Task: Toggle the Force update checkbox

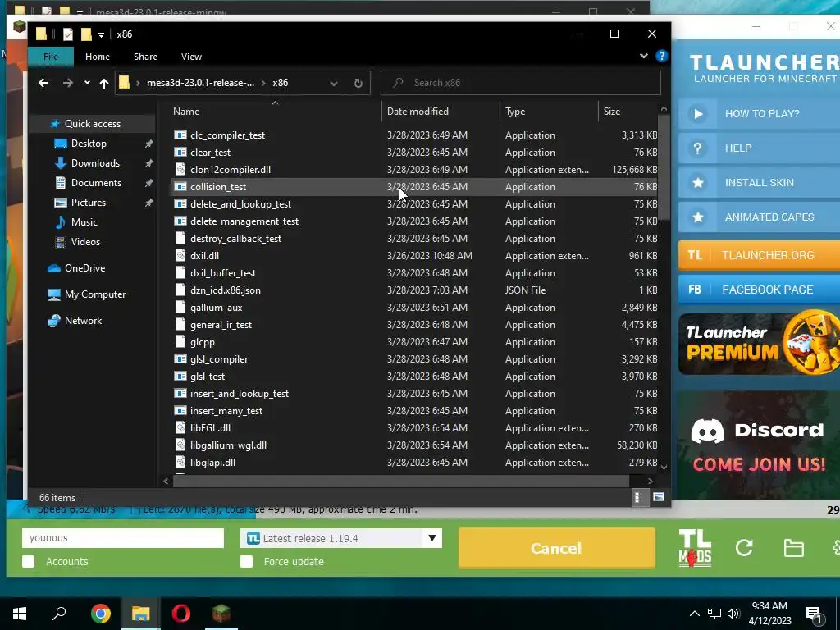Action: 246,561
